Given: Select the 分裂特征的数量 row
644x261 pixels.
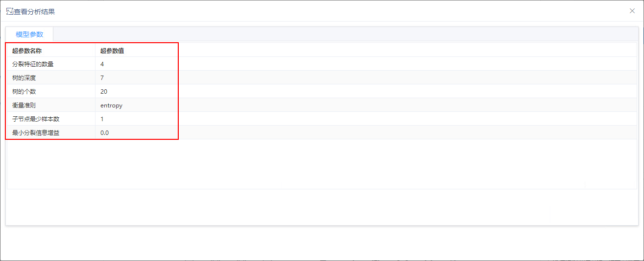Looking at the screenshot, I should click(x=322, y=64).
